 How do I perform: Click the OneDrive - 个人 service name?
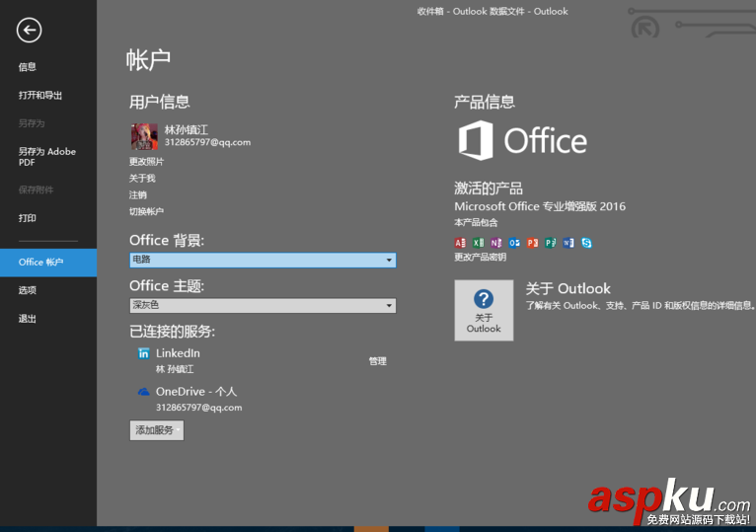point(196,391)
